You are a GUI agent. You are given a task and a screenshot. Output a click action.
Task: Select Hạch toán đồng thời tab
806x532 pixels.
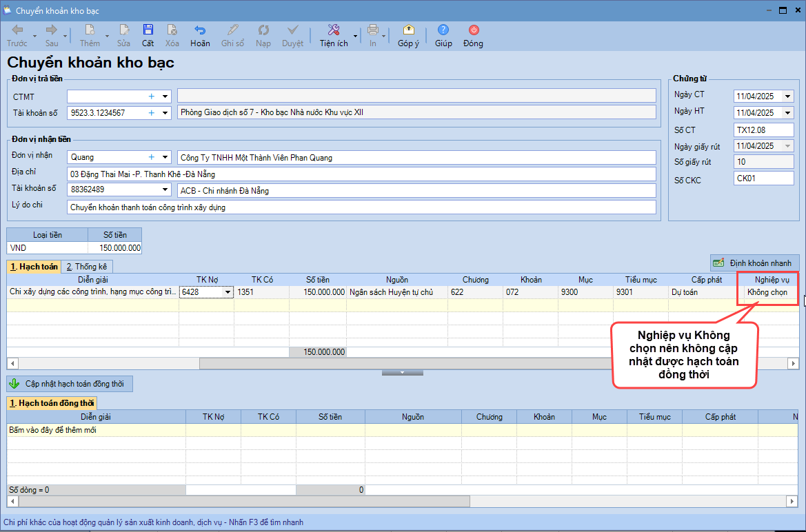pyautogui.click(x=52, y=403)
